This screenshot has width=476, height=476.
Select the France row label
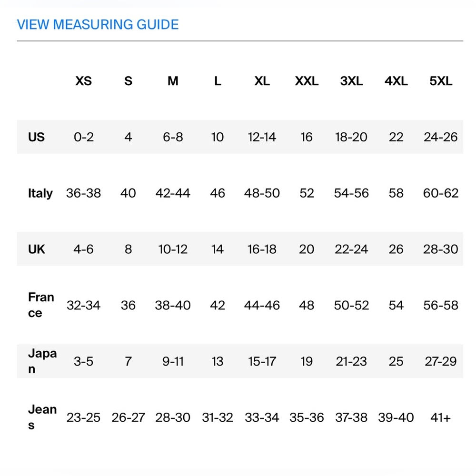pyautogui.click(x=41, y=305)
